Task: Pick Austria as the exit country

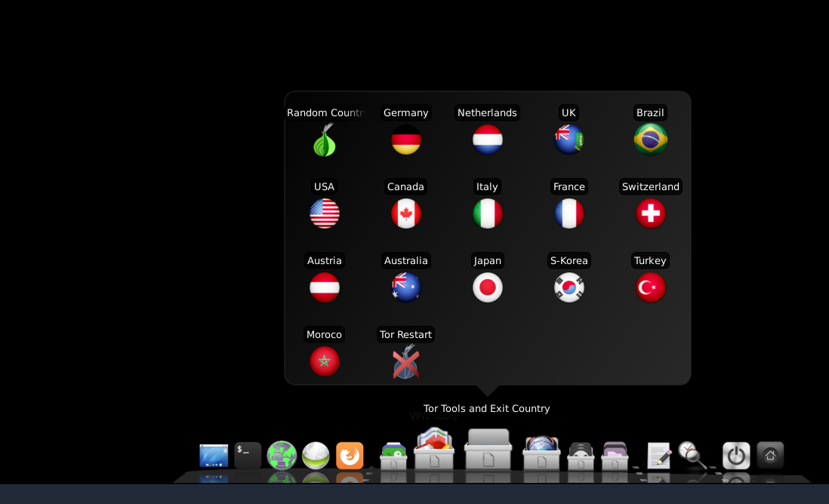Action: 325,288
